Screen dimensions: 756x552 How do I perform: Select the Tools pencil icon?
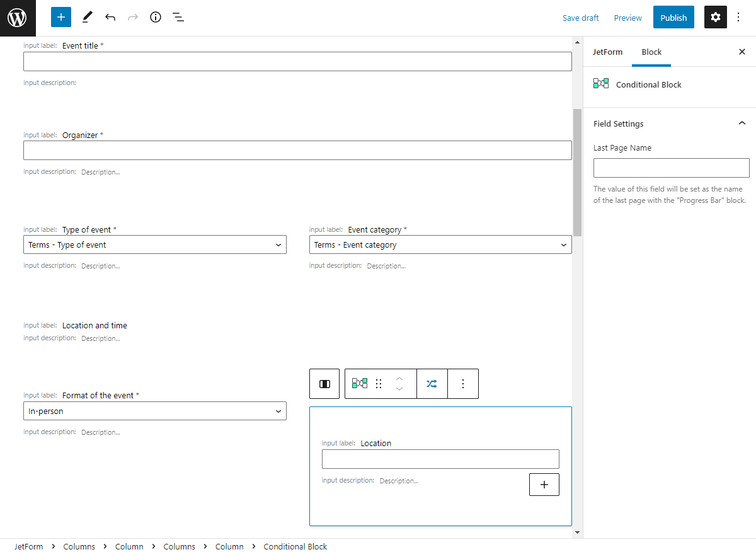click(87, 17)
